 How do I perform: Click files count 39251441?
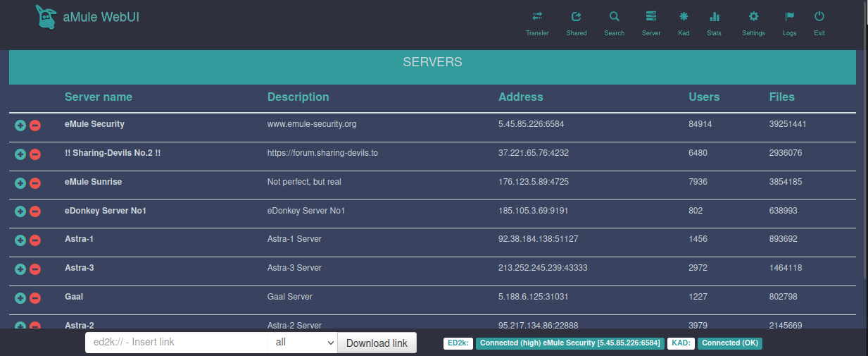pyautogui.click(x=788, y=124)
